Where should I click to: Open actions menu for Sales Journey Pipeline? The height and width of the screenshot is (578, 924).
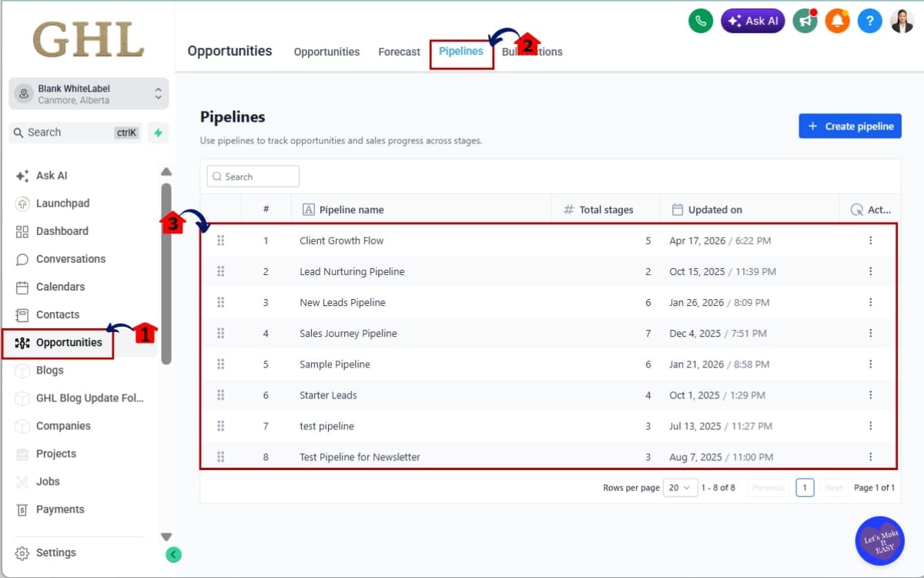tap(870, 333)
